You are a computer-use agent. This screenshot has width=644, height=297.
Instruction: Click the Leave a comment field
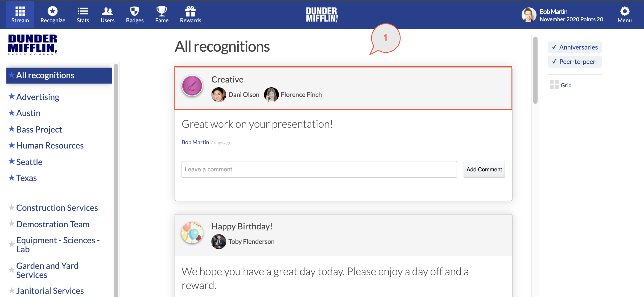point(319,169)
